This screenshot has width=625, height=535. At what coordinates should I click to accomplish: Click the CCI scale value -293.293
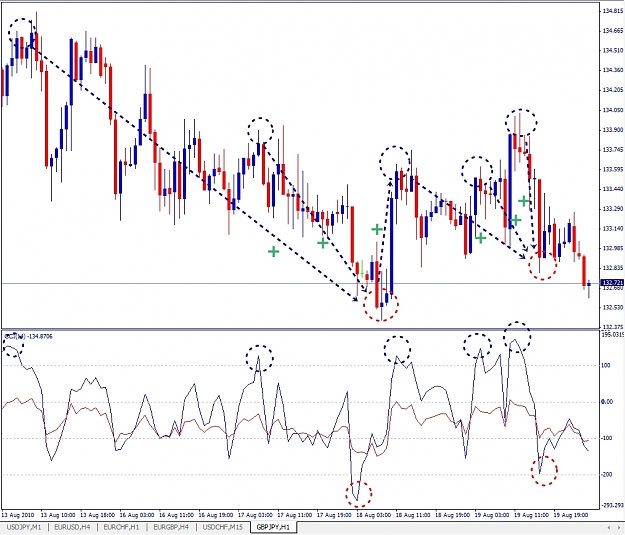(613, 505)
